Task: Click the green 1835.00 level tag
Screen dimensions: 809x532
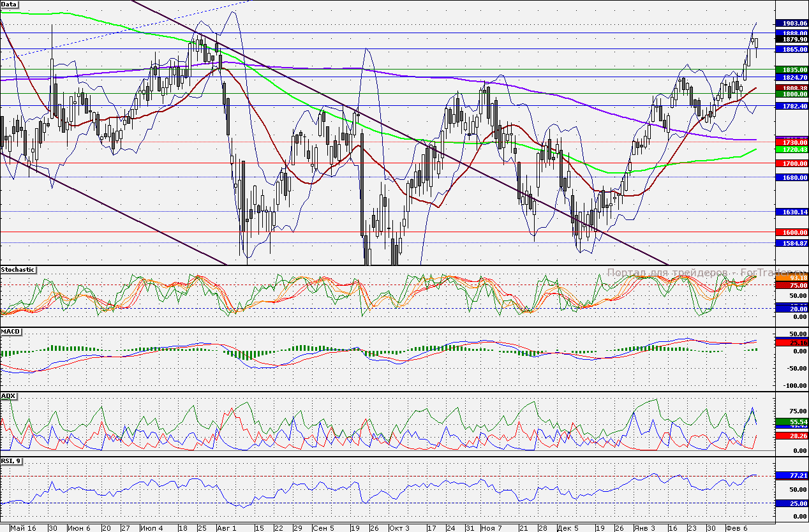Action: (x=790, y=69)
